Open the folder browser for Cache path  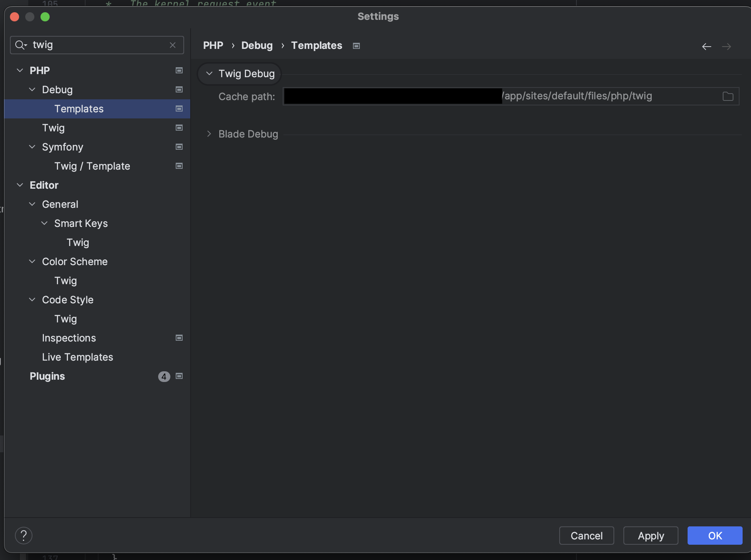727,96
